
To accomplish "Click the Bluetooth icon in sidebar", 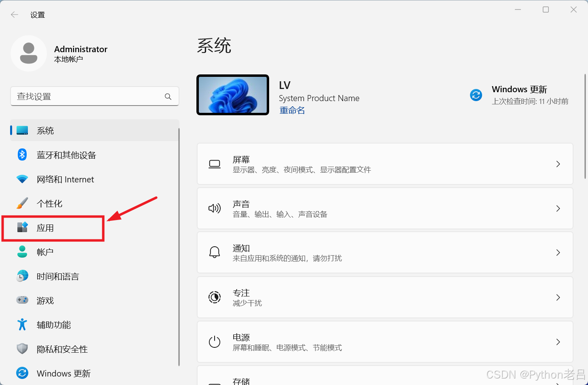I will [x=22, y=155].
